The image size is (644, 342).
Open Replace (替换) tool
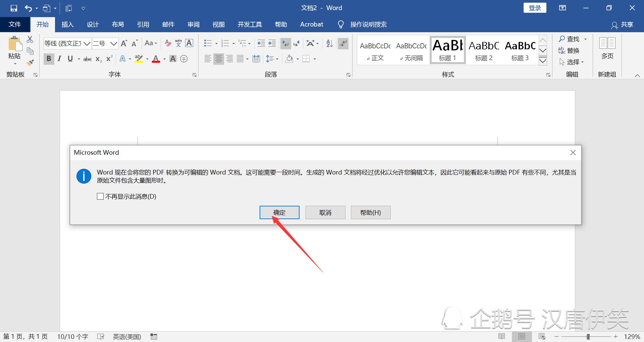click(x=572, y=50)
